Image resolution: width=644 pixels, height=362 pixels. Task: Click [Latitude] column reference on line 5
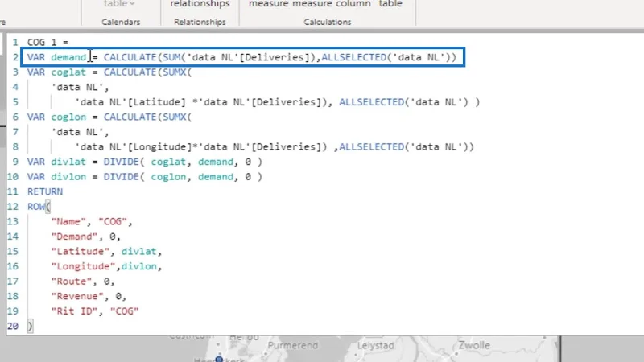pos(157,102)
